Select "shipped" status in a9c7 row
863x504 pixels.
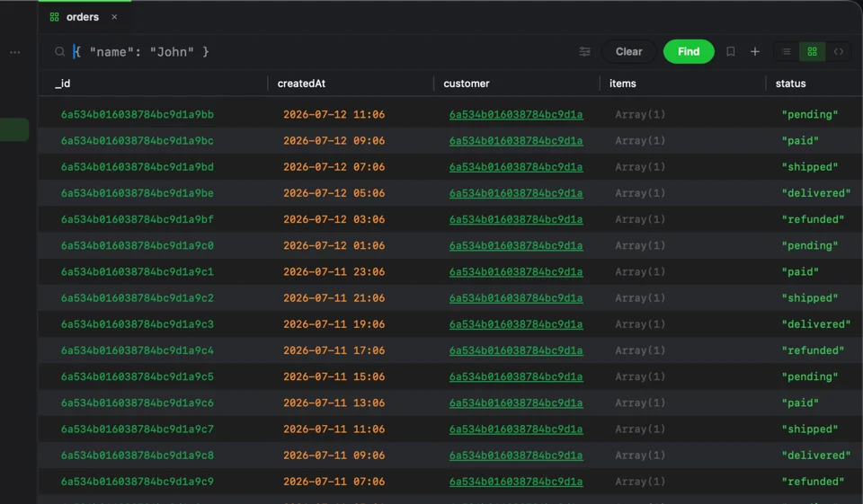tap(810, 429)
